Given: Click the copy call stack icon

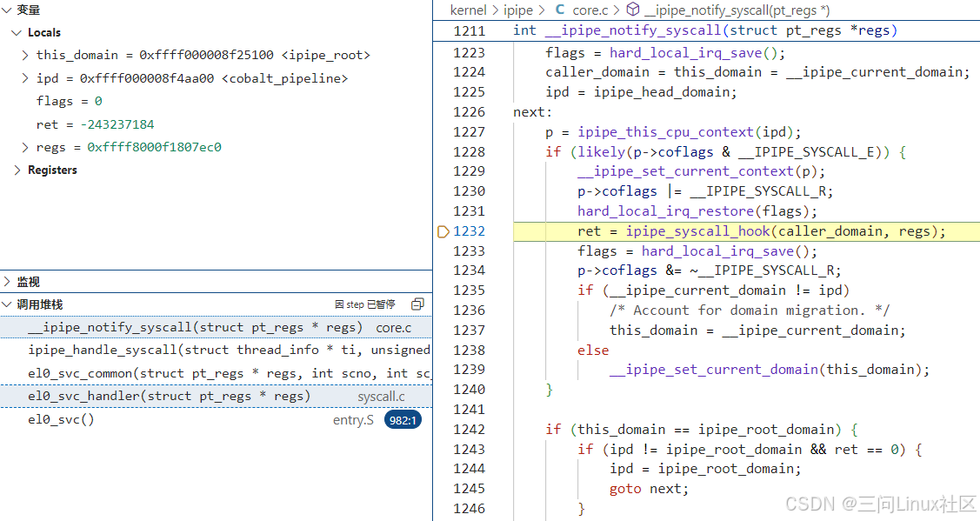Looking at the screenshot, I should pos(417,304).
